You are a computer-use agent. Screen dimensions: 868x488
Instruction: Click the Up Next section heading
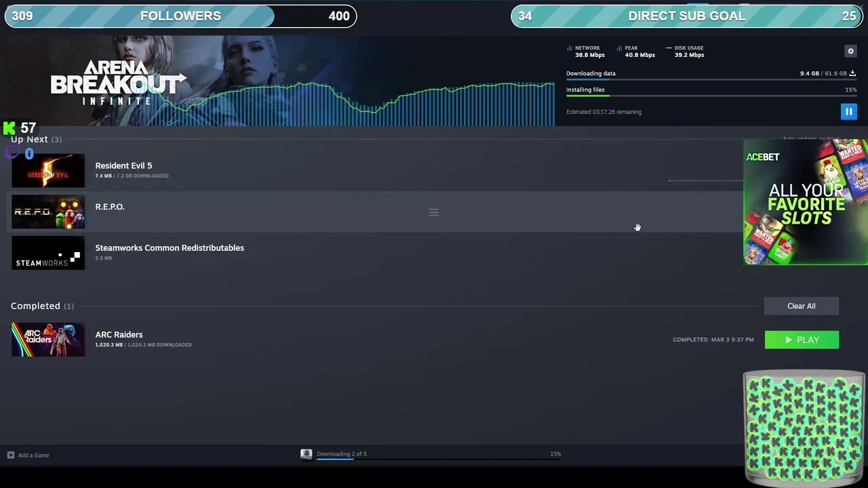pos(36,139)
